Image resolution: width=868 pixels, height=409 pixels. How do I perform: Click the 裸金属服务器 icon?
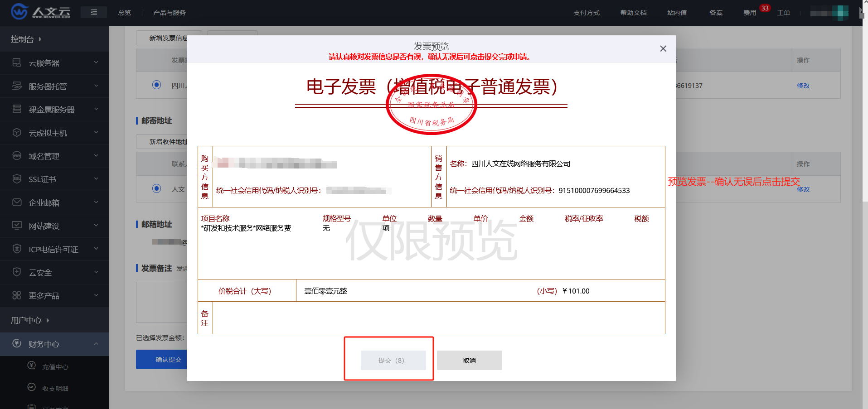click(x=17, y=109)
